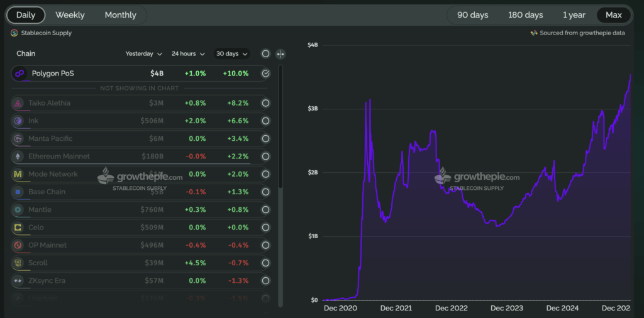Click the Ink chain icon
644x318 pixels.
point(17,121)
